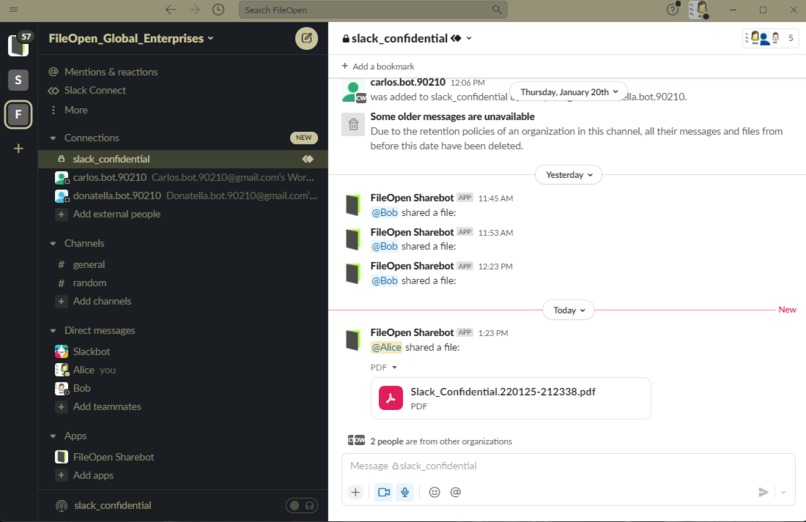Click the carlos.bot.90210 sender name
Viewport: 806px width, 522px height.
[408, 82]
